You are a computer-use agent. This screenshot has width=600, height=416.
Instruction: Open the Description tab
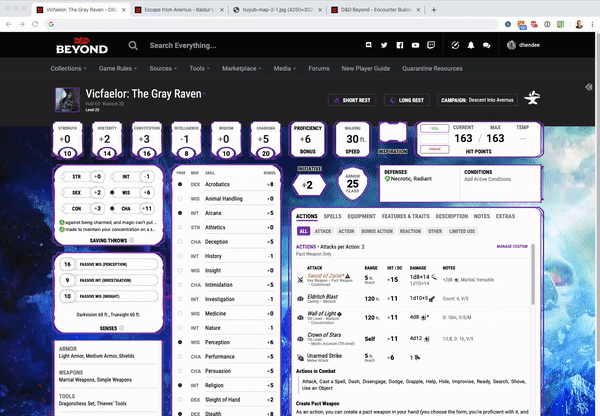pos(452,216)
